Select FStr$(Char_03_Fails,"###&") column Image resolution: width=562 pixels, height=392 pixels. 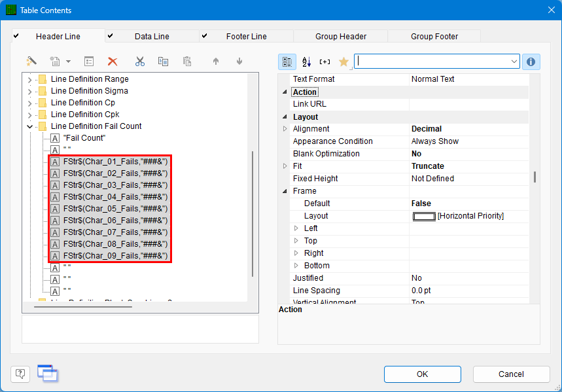(x=115, y=185)
